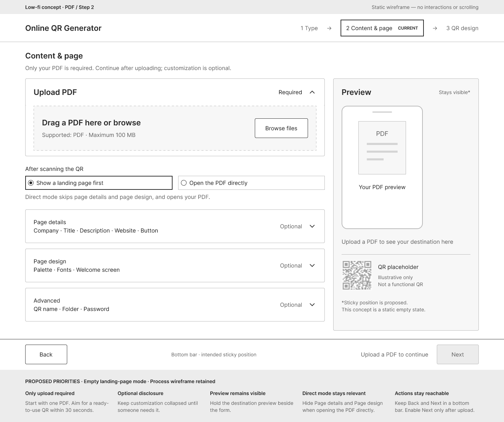Click 'Supported: PDF · Maximum 100 MB' text
This screenshot has height=422, width=504.
(89, 135)
